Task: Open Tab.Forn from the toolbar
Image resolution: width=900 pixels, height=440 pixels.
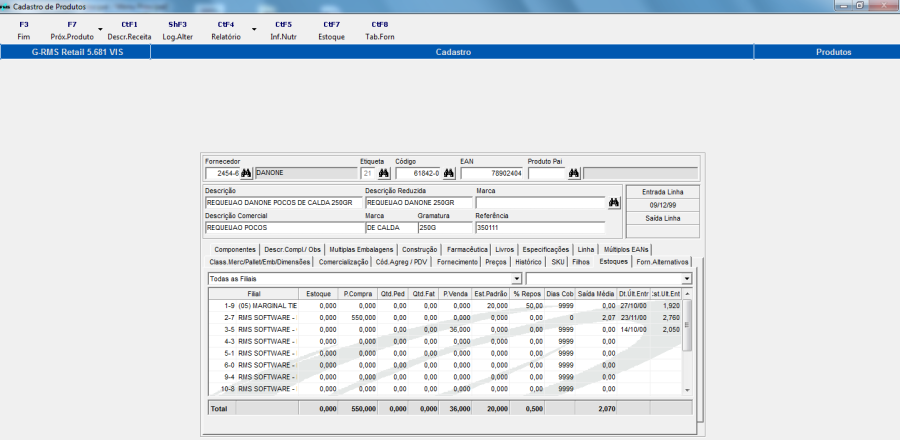Action: coord(379,30)
